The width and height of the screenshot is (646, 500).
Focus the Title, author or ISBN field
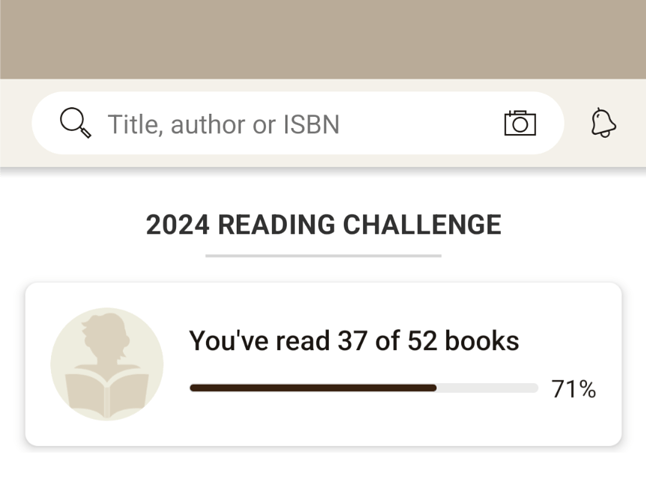[x=297, y=123]
